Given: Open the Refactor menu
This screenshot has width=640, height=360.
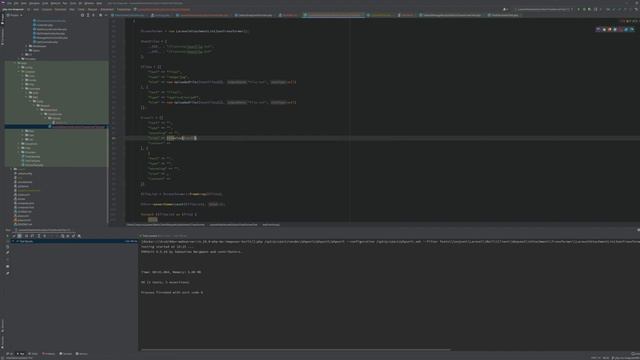Looking at the screenshot, I should tap(56, 3).
